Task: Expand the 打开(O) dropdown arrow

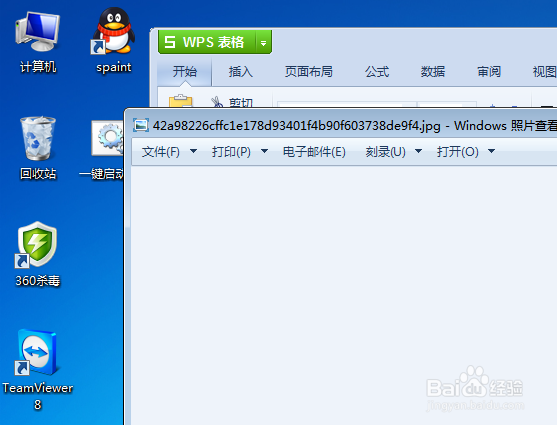Action: pyautogui.click(x=491, y=151)
